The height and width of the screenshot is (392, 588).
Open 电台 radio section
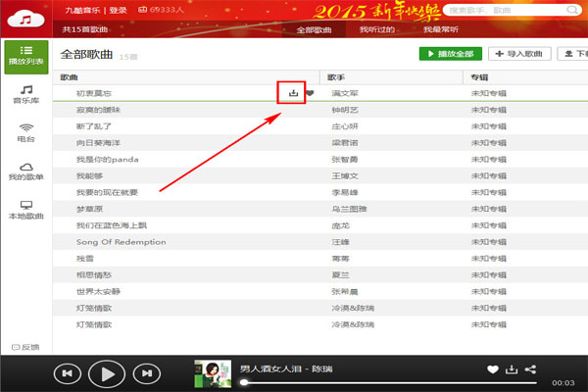tap(25, 132)
